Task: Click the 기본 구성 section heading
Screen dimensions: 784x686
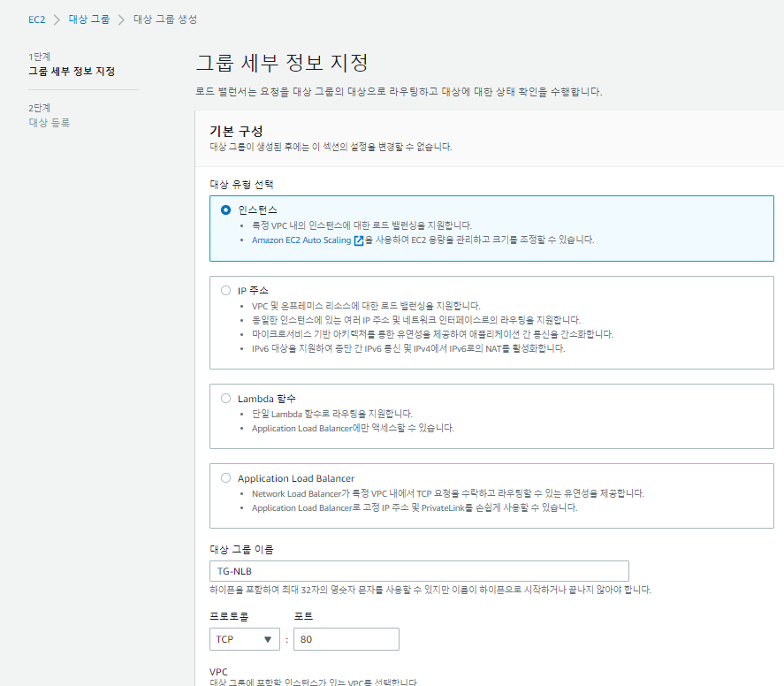Action: 236,131
